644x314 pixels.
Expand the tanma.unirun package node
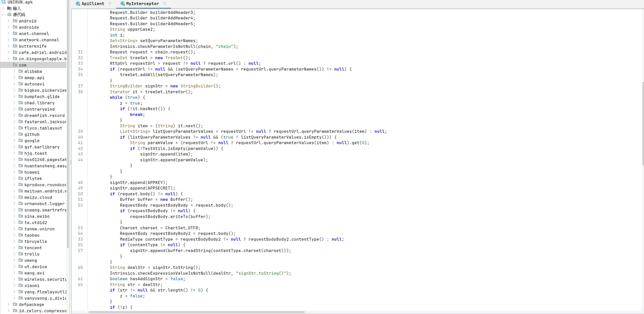14,229
